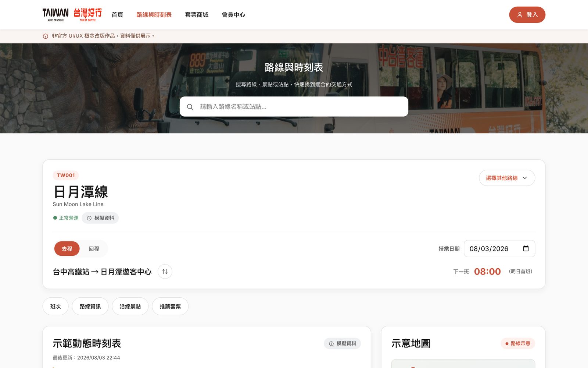
Task: Click the 日月潭線 route title
Action: [x=80, y=192]
